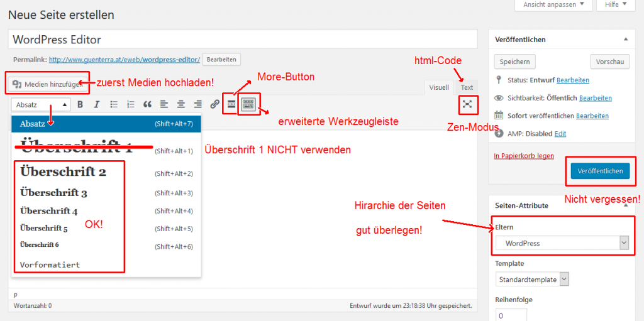Open the Vorschau preview
Image resolution: width=644 pixels, height=321 pixels.
610,62
